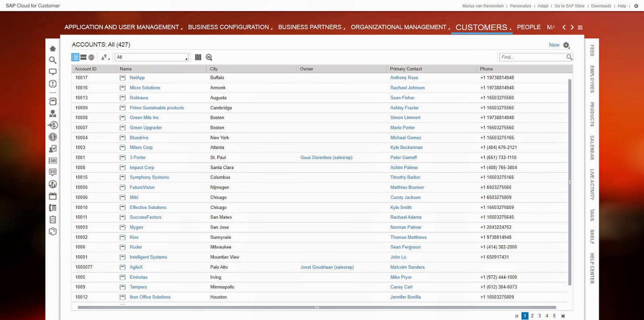
Task: Click Primary Contact column header
Action: (432, 69)
